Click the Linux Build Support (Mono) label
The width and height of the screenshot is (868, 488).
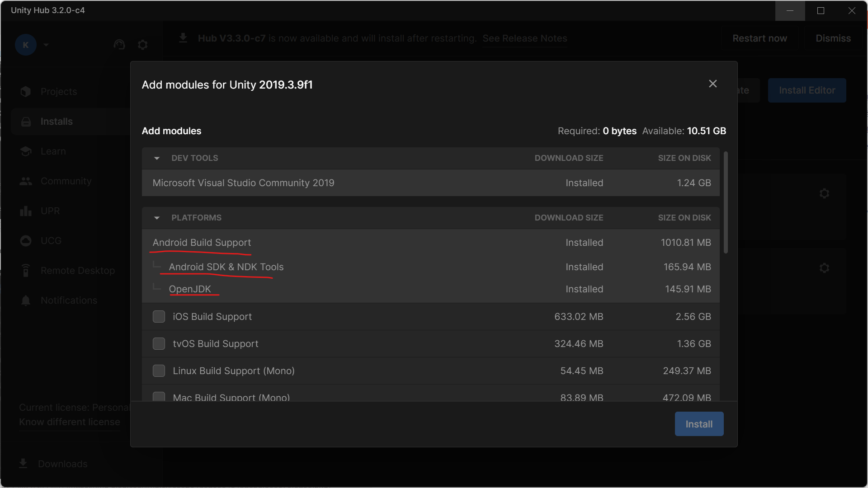tap(233, 371)
